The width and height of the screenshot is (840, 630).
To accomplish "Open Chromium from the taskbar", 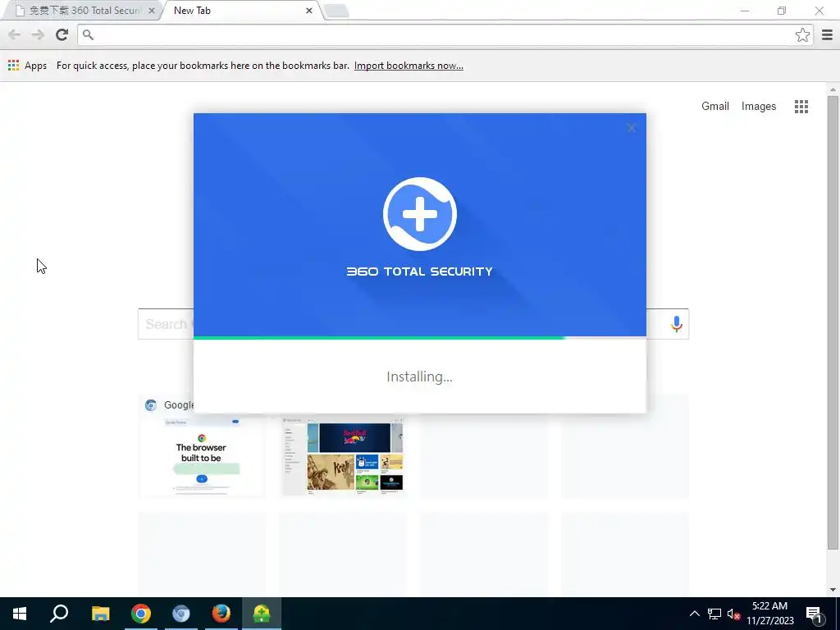I will click(x=181, y=614).
